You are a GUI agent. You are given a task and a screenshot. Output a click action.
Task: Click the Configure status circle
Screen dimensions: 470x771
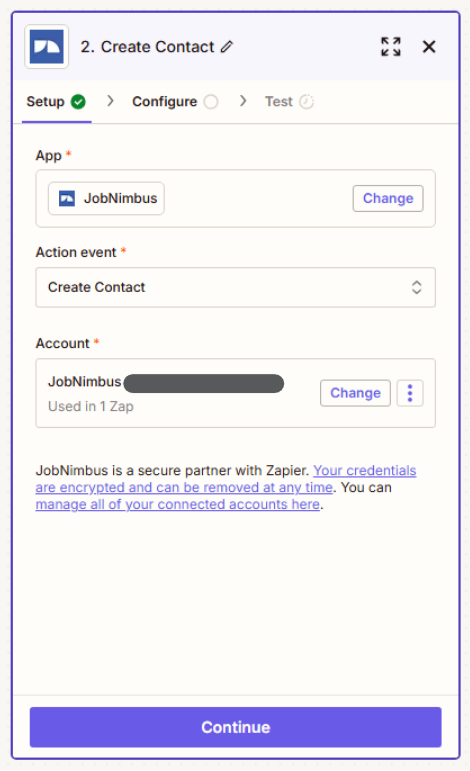(211, 102)
